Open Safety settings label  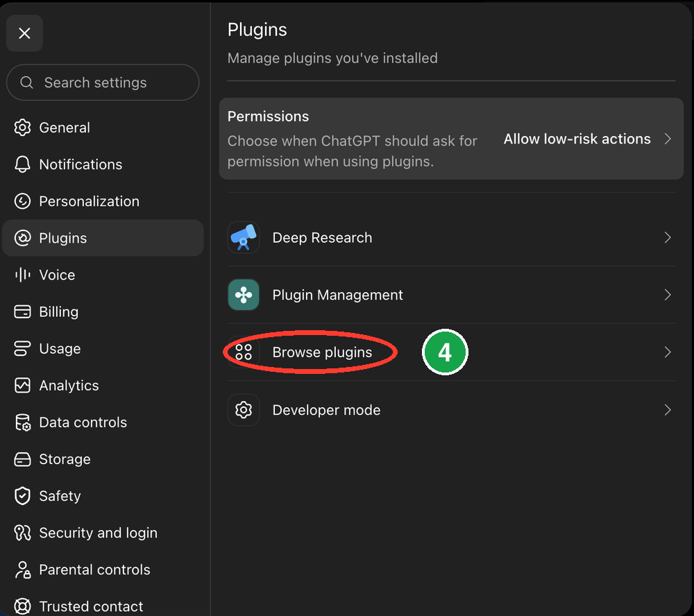pos(60,496)
